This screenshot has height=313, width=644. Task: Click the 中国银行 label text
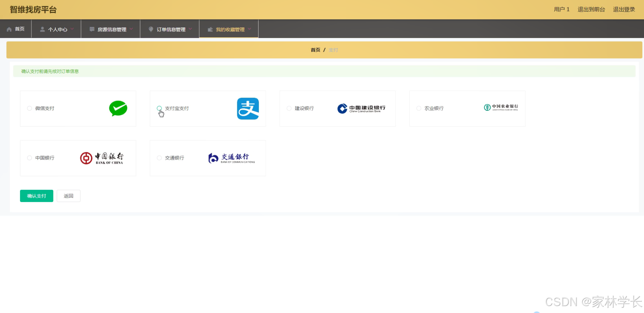pyautogui.click(x=45, y=158)
